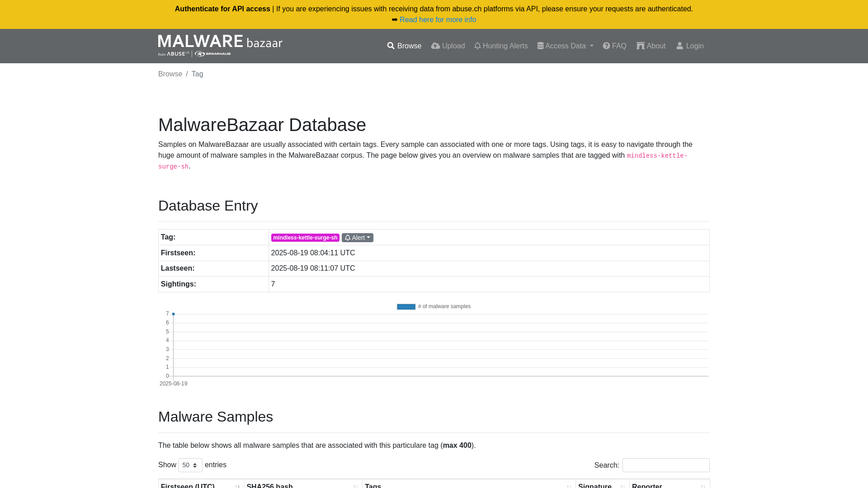Click the Database Entry heading
The height and width of the screenshot is (488, 868).
(x=208, y=206)
